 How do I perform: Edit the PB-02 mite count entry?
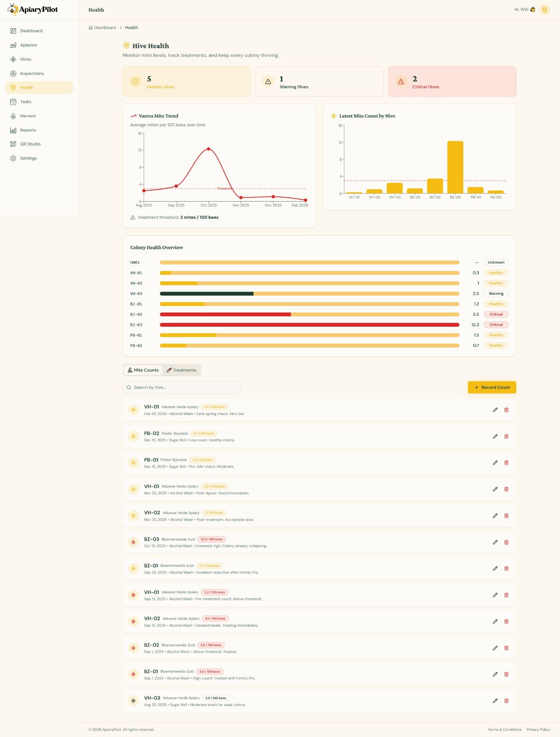point(495,436)
